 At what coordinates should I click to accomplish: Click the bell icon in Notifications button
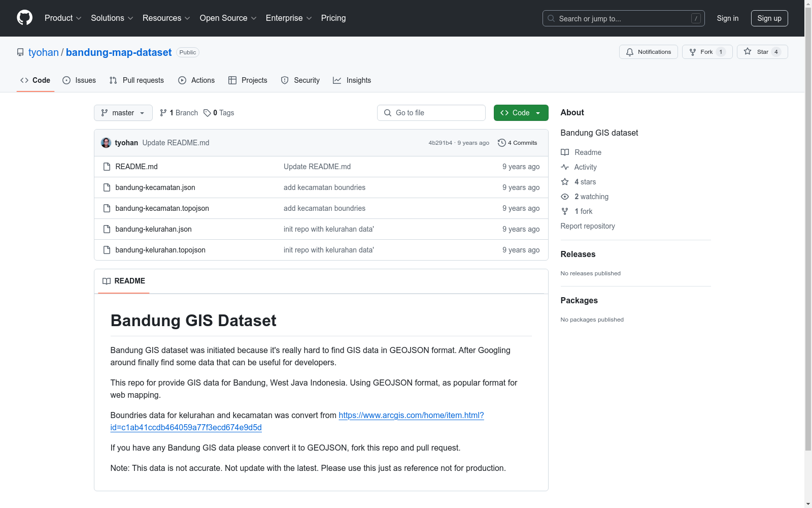tap(630, 52)
